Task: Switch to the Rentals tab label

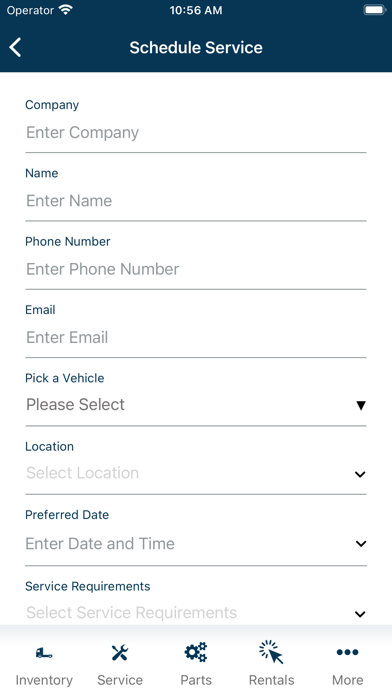Action: pos(271,680)
